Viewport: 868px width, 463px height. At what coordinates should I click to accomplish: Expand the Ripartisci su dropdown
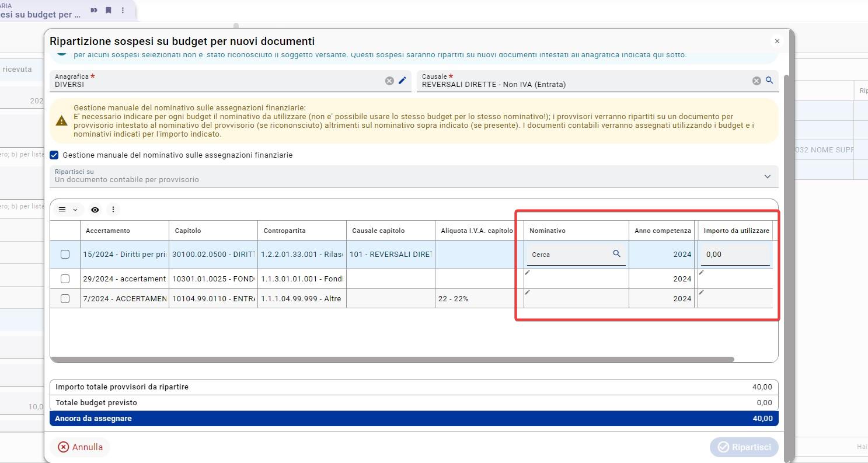768,176
